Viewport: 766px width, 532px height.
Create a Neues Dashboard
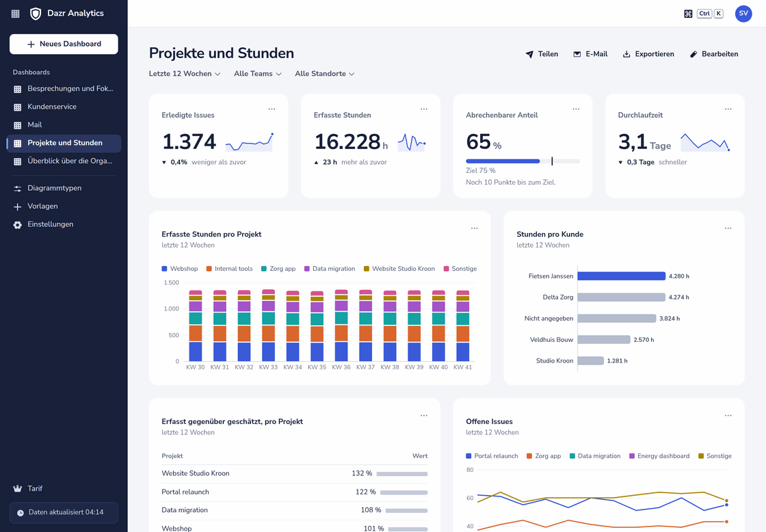64,44
